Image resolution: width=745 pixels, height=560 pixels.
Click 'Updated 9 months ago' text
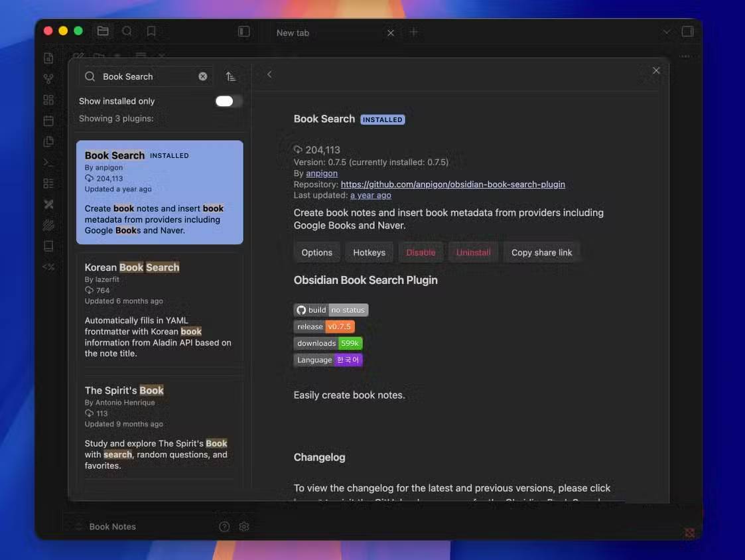[x=123, y=424]
